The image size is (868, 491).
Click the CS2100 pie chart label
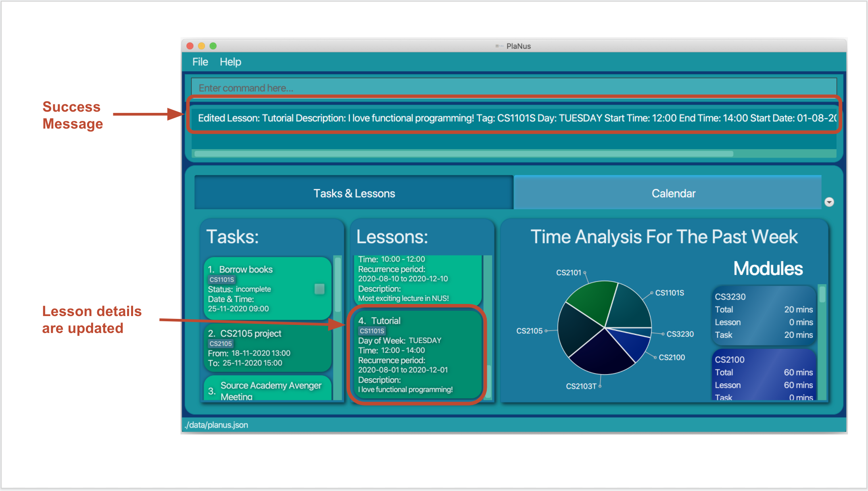pyautogui.click(x=672, y=357)
